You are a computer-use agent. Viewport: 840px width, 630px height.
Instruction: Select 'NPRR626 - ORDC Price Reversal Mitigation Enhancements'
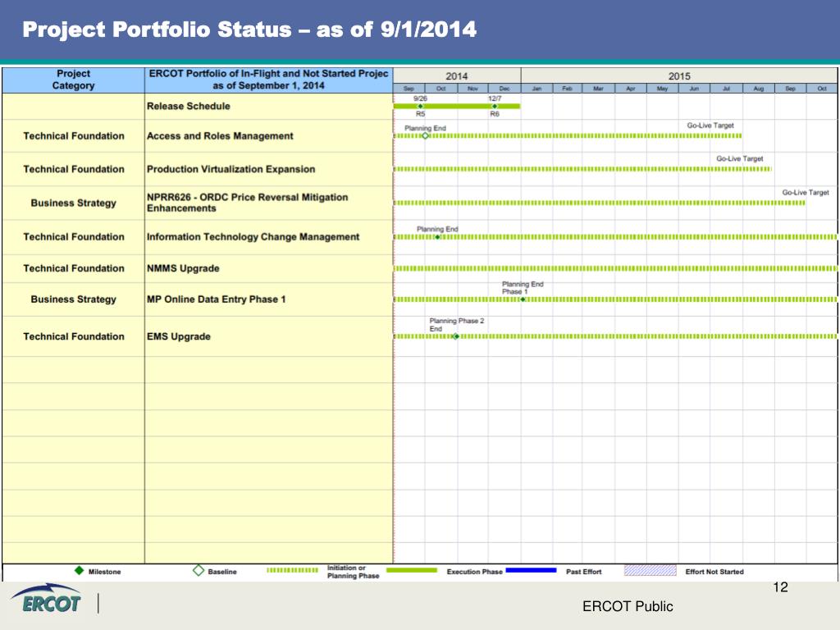[248, 203]
